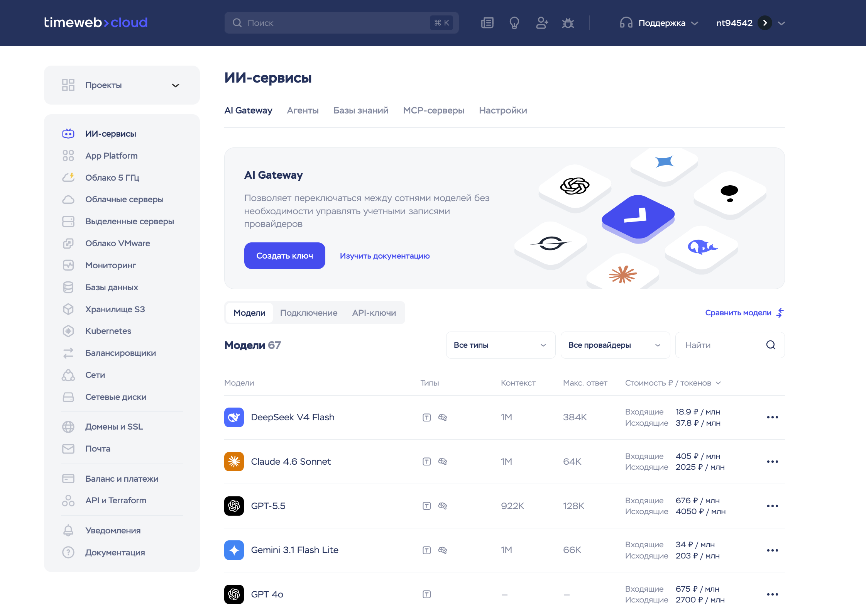Open the Все провайдеры filter dropdown

click(615, 345)
